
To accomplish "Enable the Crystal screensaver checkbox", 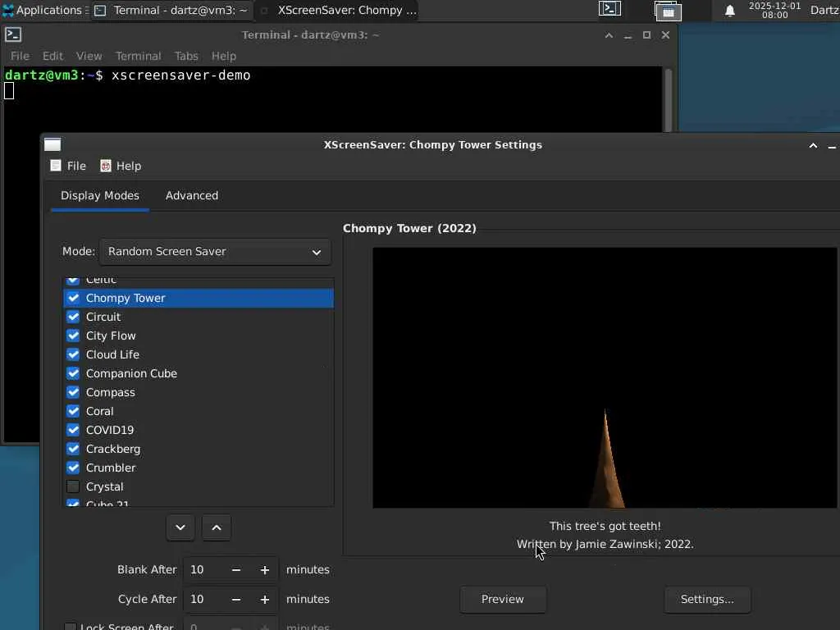I will [73, 486].
